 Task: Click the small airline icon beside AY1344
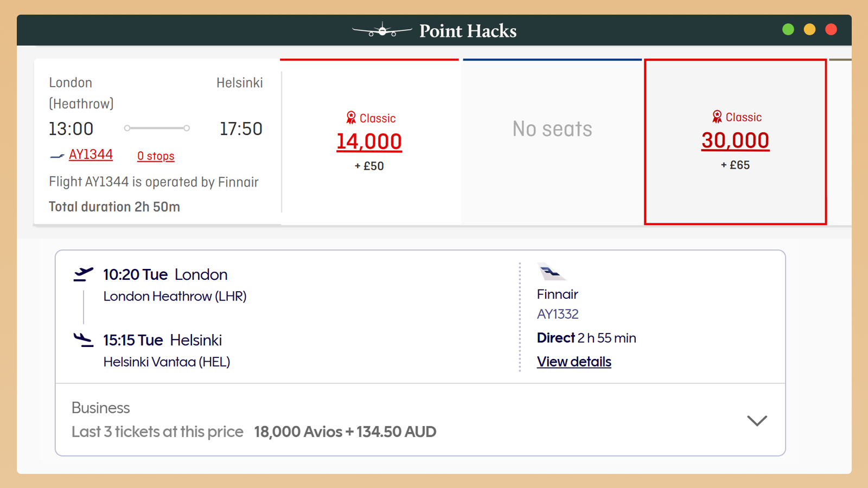tap(57, 156)
